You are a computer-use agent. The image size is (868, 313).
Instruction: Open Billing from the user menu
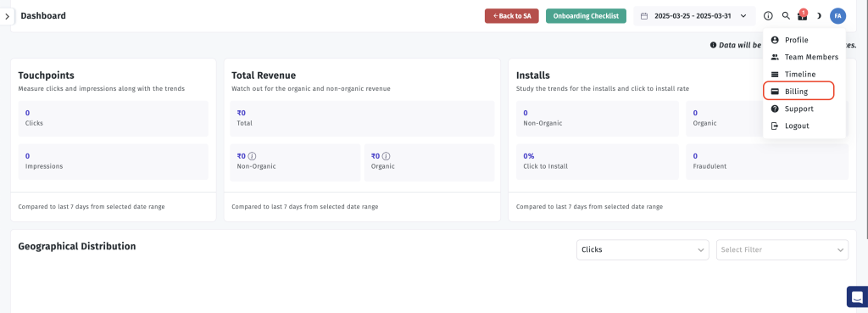point(798,92)
